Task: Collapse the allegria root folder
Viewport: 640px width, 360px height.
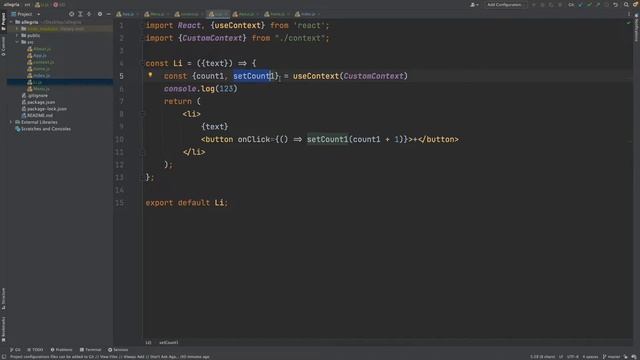Action: coord(11,22)
